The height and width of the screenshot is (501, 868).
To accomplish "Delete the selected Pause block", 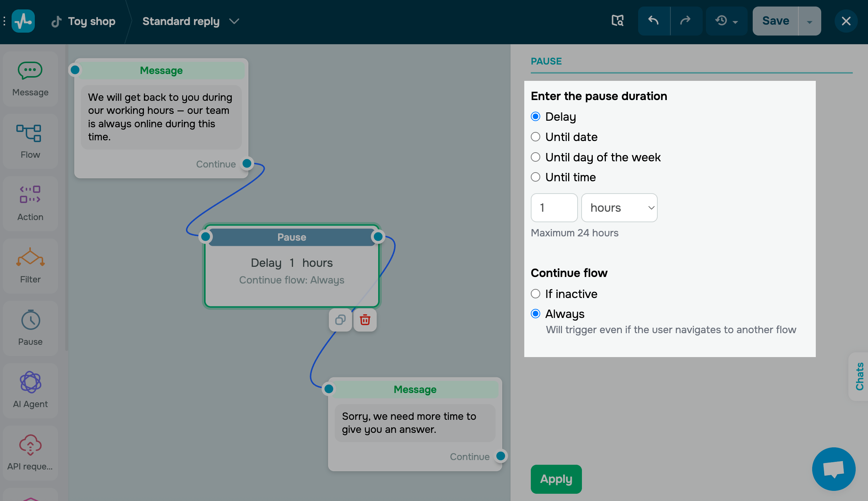I will pos(365,320).
